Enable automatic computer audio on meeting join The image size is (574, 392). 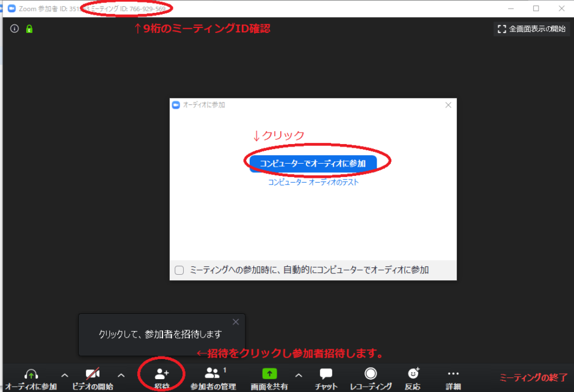click(x=179, y=270)
